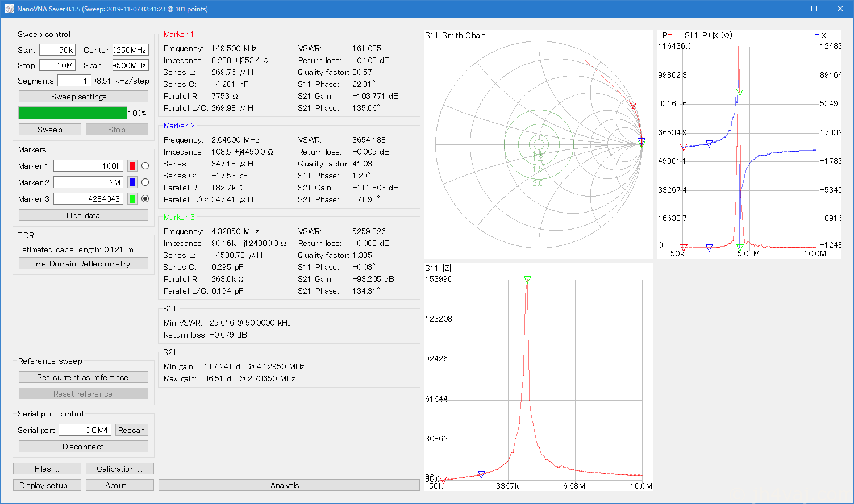Click the Marker 2 heading in blue
Screen dimensions: 854x504
tap(179, 126)
